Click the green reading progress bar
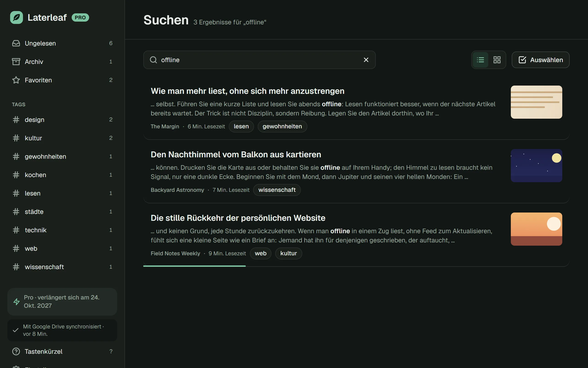588x368 pixels. [x=194, y=266]
